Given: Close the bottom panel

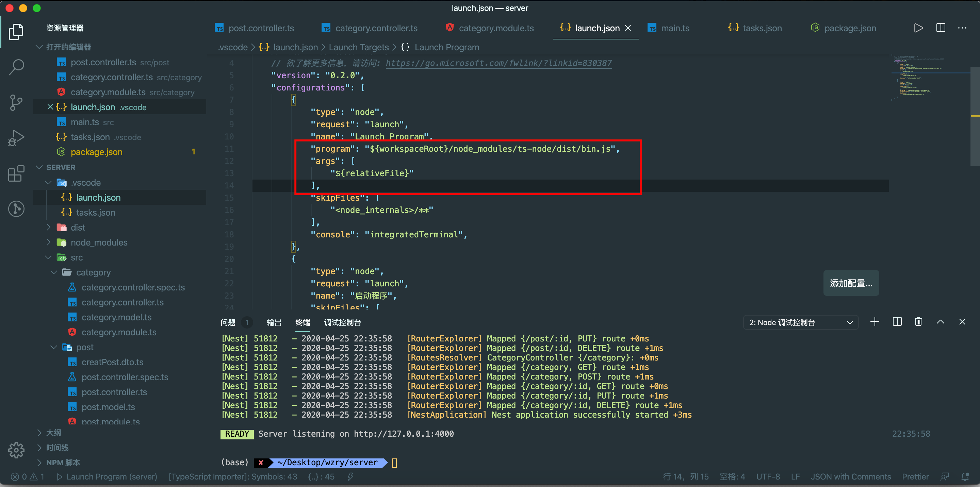Looking at the screenshot, I should (962, 322).
